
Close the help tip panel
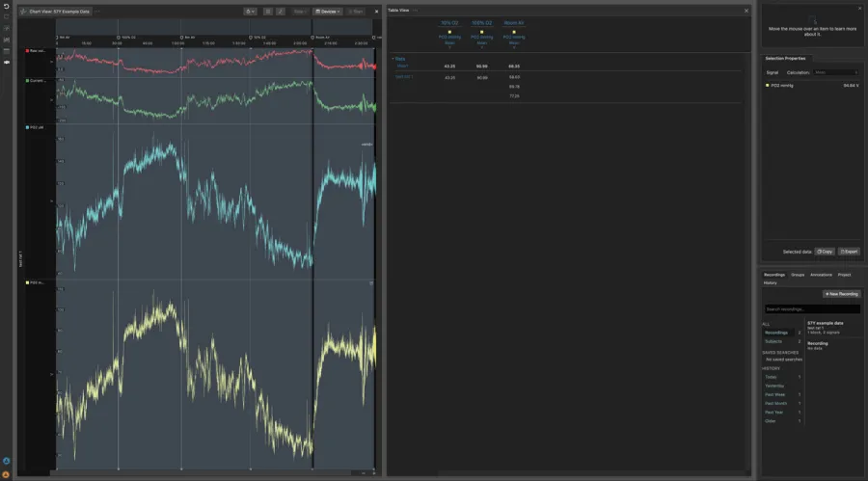tap(859, 9)
